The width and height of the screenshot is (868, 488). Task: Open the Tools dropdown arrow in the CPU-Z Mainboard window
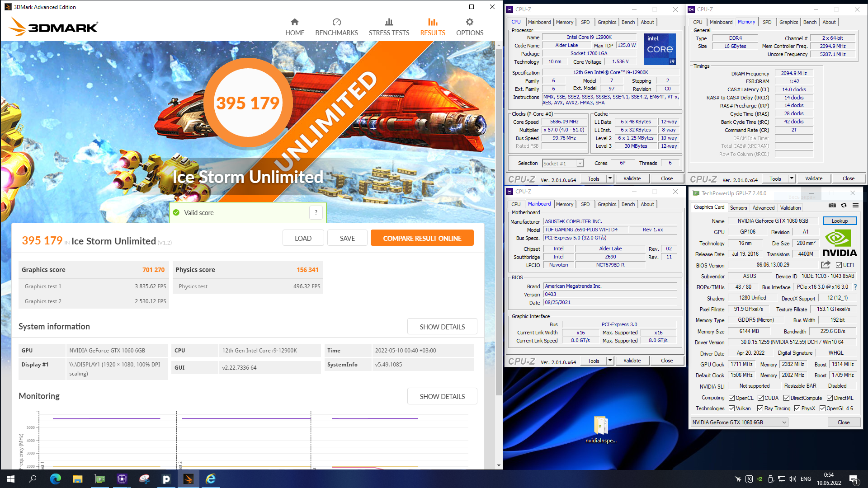609,361
